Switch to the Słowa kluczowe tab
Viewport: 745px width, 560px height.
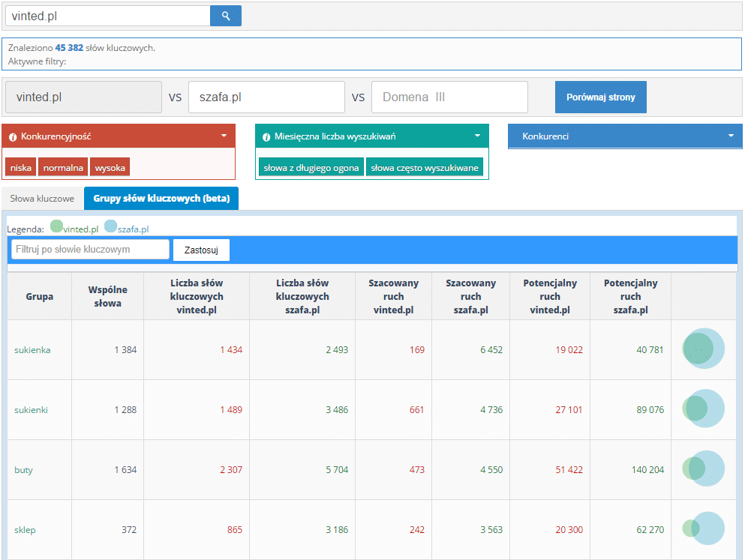(42, 199)
